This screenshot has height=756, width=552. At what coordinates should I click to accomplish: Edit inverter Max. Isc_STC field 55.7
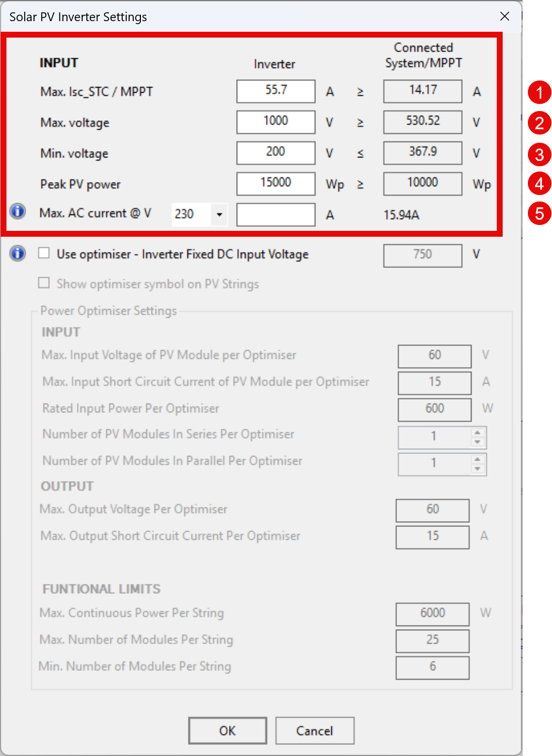276,92
